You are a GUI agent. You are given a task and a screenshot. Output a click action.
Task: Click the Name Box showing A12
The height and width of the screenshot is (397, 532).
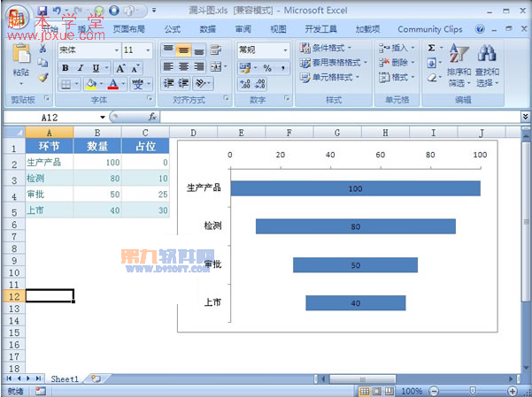click(50, 118)
